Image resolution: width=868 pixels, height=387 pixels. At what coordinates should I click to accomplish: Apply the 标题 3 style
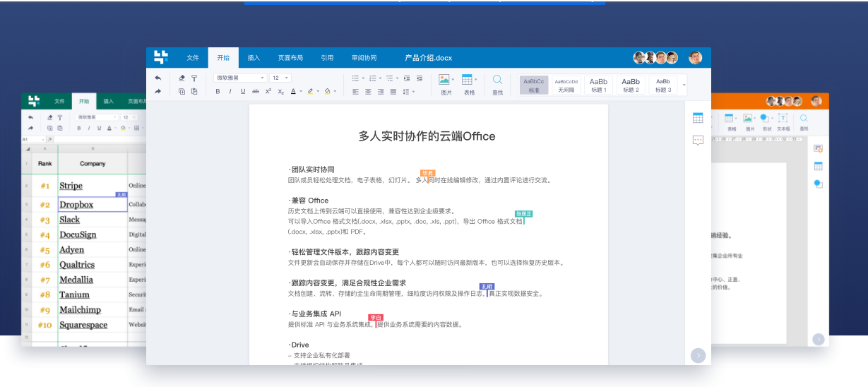coord(663,85)
